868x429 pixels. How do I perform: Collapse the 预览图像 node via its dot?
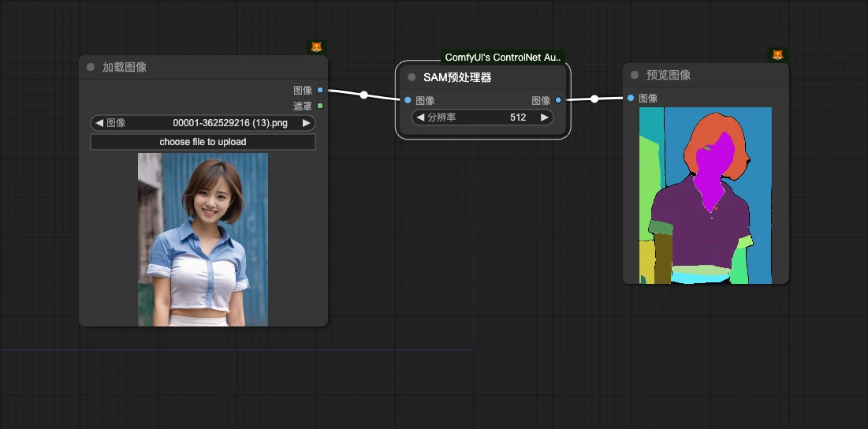tap(635, 75)
